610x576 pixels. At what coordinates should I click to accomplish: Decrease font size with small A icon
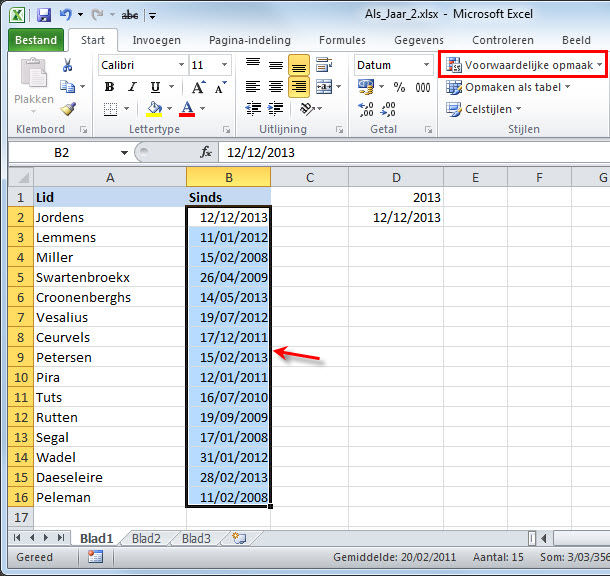pyautogui.click(x=220, y=87)
